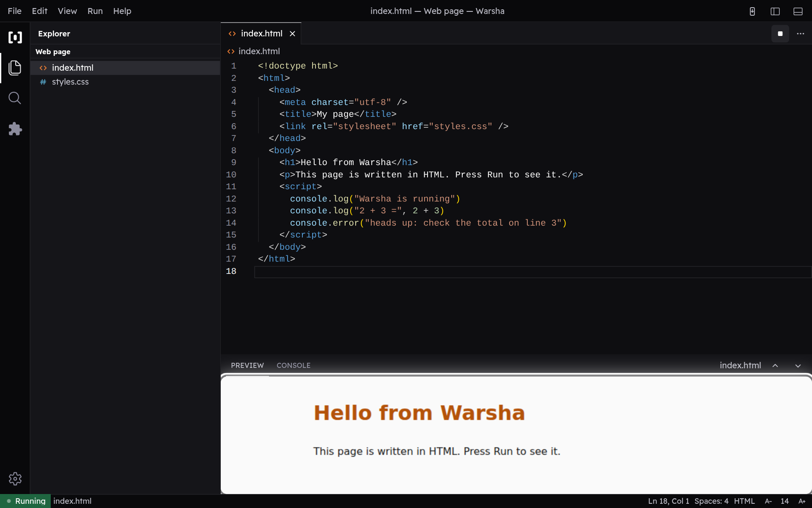
Task: Toggle the sidebar layout icon
Action: pyautogui.click(x=775, y=11)
